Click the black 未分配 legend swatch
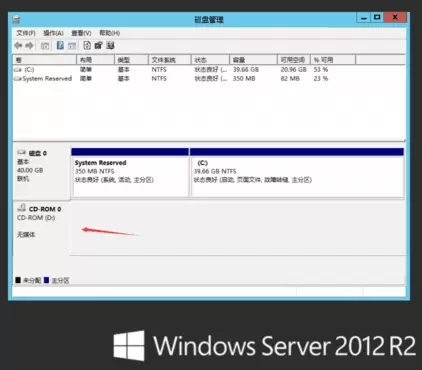Screen dimensions: 422x370 coord(18,280)
